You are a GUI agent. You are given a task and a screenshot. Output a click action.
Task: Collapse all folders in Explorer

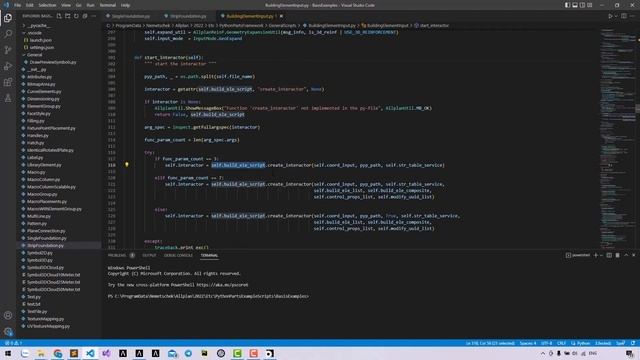[85, 16]
